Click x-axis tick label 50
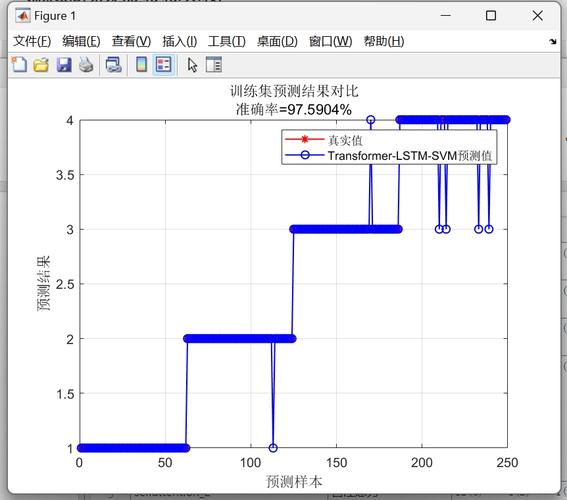Viewport: 567px width, 500px height. pyautogui.click(x=165, y=462)
